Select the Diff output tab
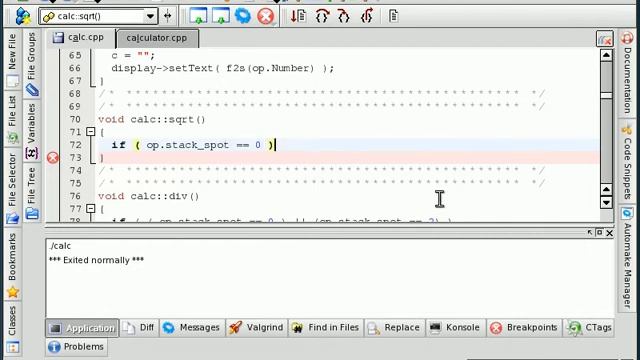 (x=139, y=327)
